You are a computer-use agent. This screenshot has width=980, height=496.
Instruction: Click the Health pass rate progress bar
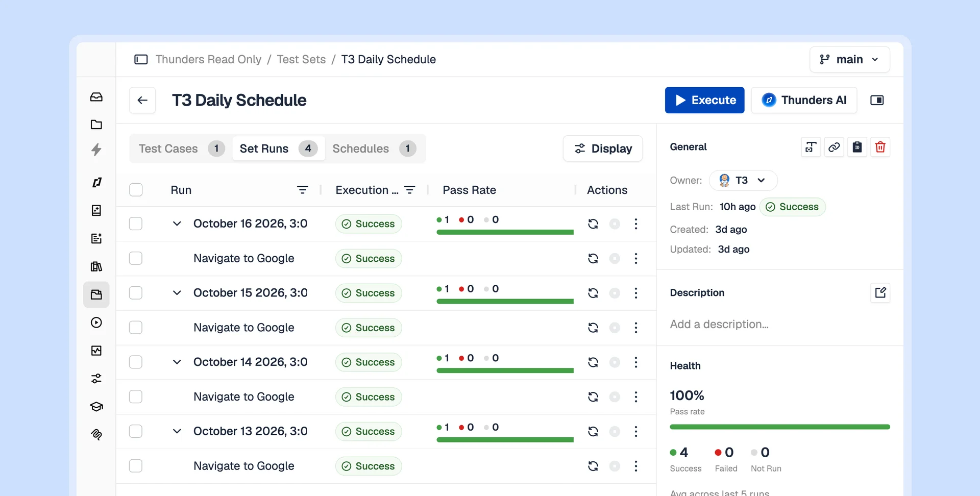(780, 427)
